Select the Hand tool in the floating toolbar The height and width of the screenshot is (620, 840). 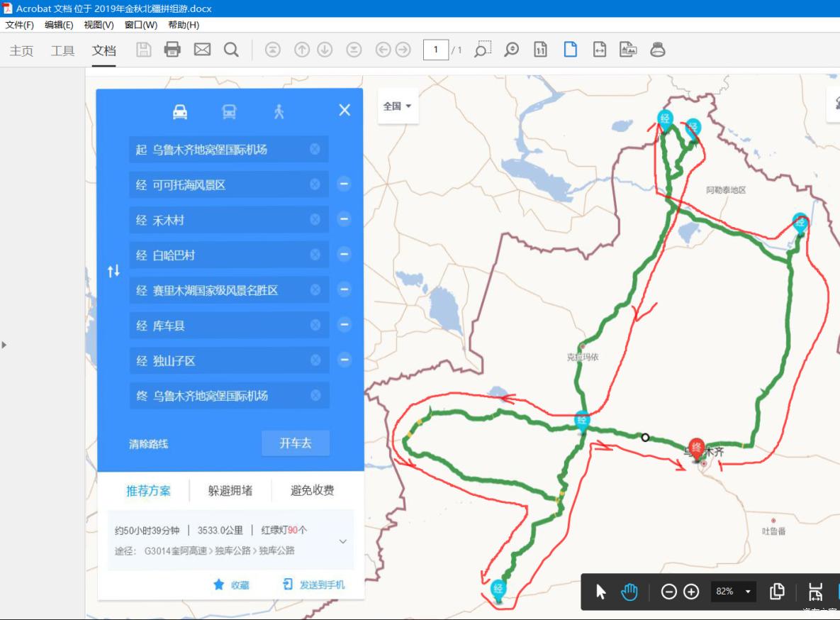point(628,591)
